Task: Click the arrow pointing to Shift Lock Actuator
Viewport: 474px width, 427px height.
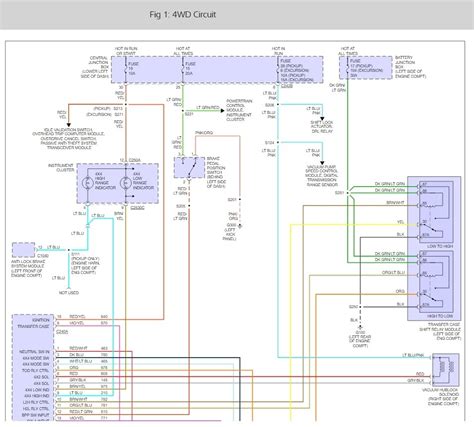Action: [322, 118]
